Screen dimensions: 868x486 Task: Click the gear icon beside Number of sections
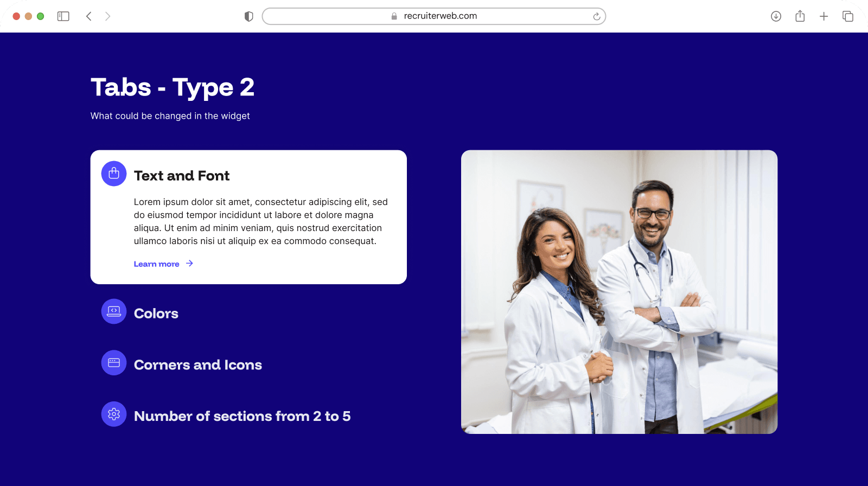pyautogui.click(x=114, y=414)
